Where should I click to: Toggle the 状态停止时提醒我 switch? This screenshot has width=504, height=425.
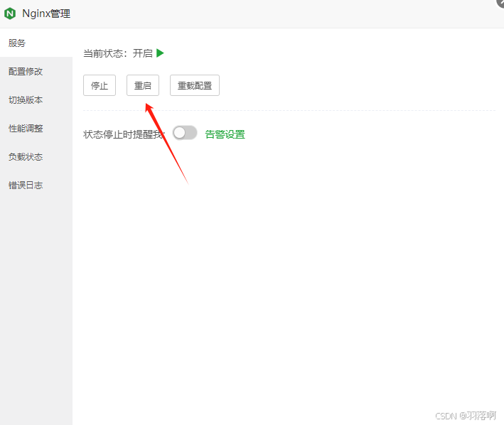pos(185,133)
